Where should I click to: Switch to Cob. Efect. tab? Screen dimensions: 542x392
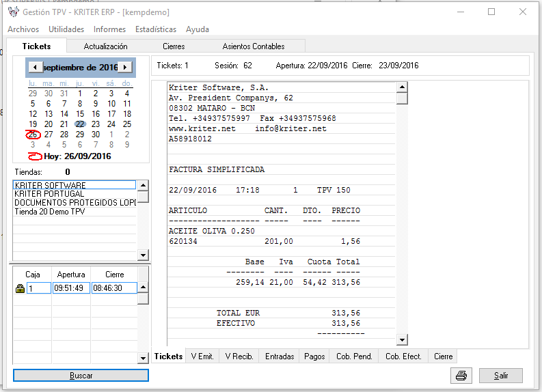[x=404, y=356]
